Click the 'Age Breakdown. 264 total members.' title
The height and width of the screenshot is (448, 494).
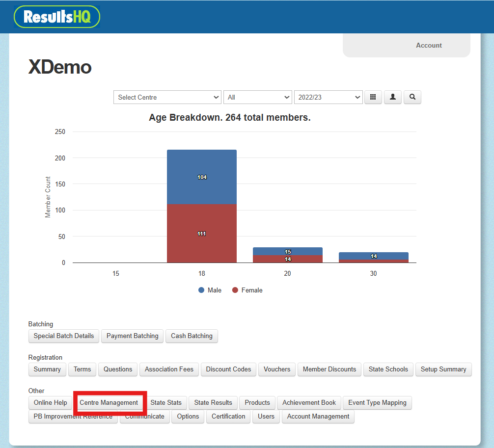click(230, 117)
